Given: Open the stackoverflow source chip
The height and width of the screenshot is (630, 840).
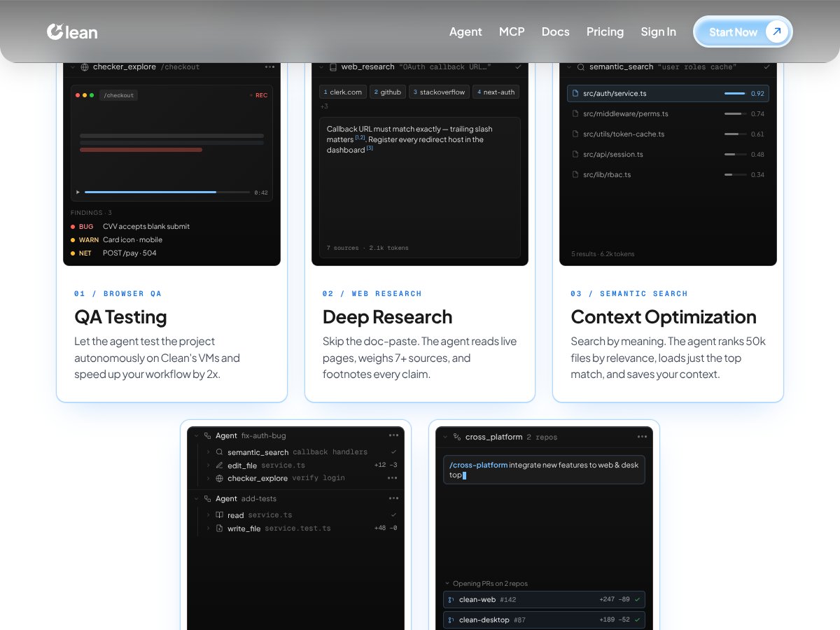Looking at the screenshot, I should click(x=439, y=92).
